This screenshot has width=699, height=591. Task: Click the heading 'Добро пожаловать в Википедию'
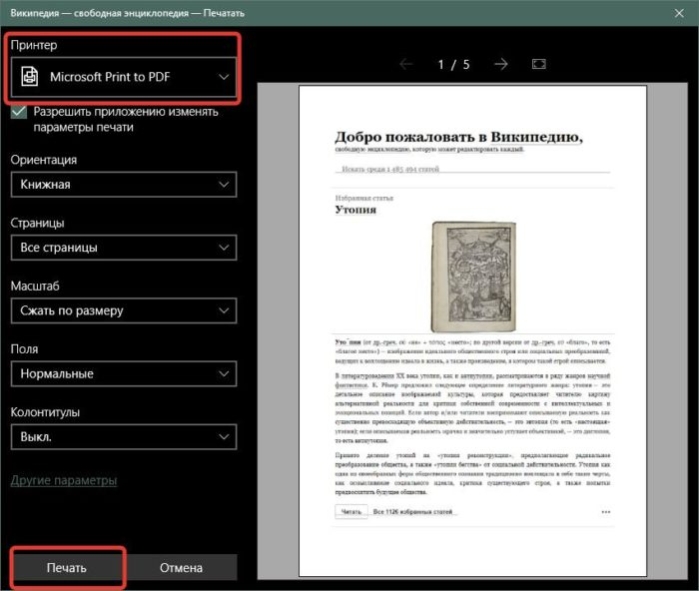[x=459, y=137]
